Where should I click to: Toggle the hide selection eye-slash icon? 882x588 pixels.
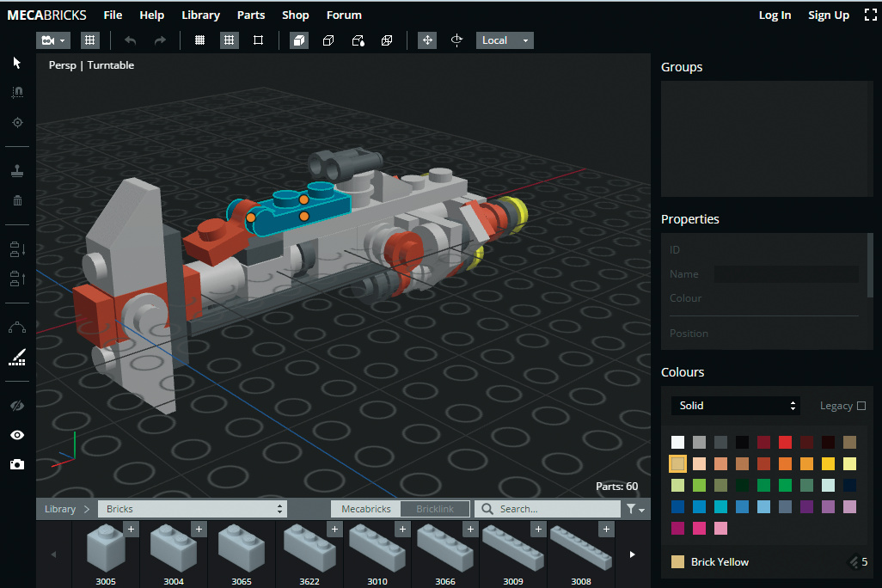16,406
